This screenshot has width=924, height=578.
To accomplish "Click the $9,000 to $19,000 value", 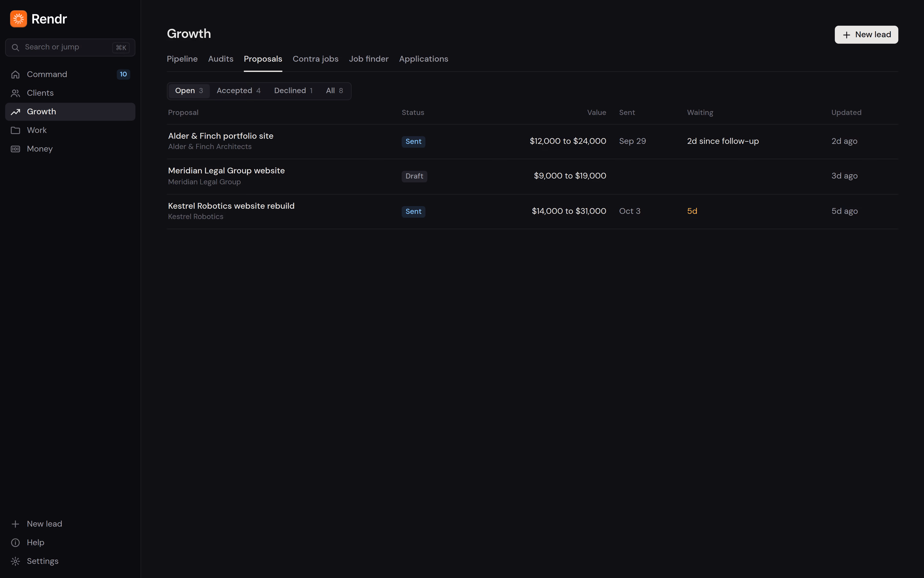I will point(570,176).
